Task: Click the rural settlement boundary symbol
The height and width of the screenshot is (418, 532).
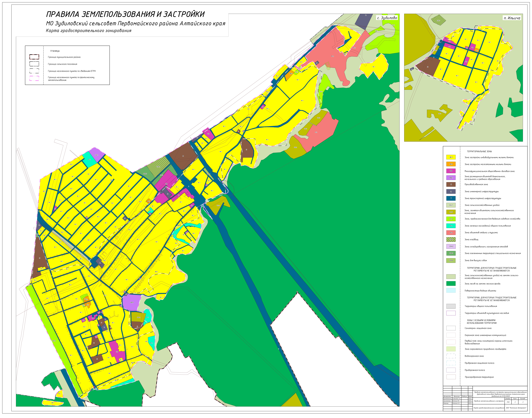Action: 34,64
